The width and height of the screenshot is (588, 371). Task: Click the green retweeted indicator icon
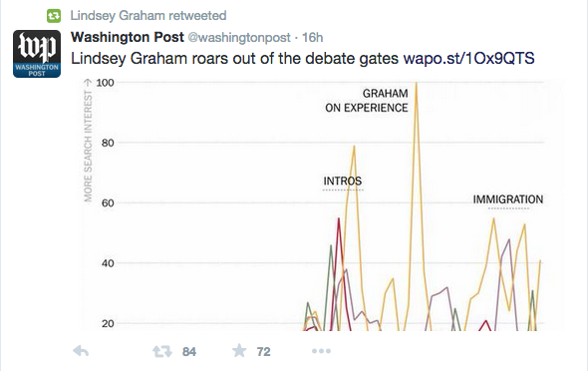(x=54, y=16)
